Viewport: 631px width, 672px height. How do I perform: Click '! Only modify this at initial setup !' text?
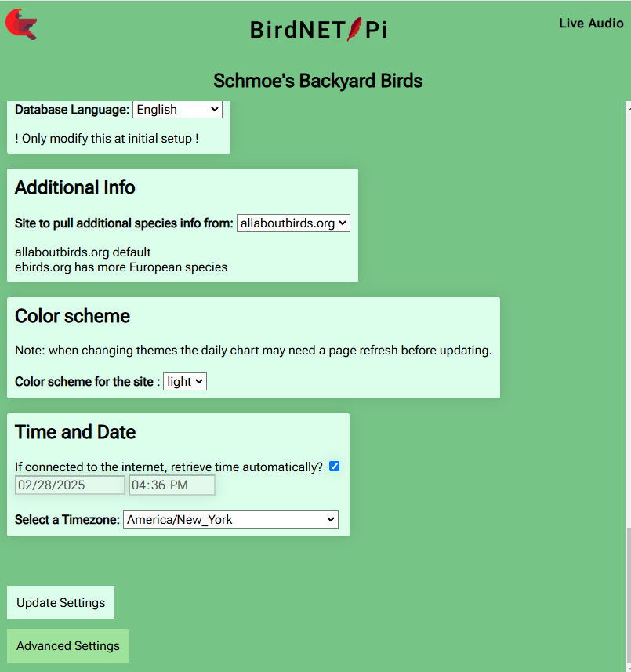(107, 139)
